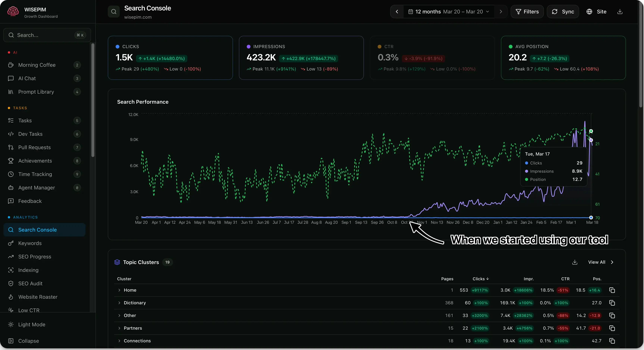
Task: Expand the Dictionary topic cluster
Action: [120, 303]
